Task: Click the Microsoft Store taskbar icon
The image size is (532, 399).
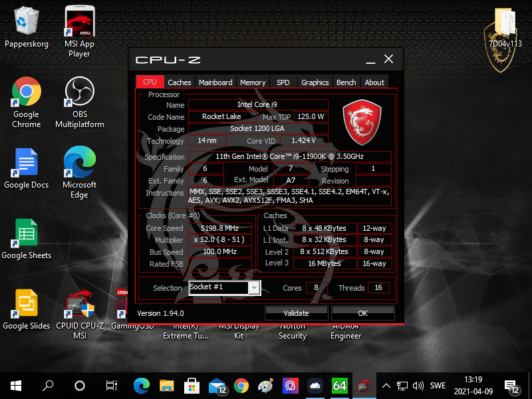Action: (x=192, y=386)
